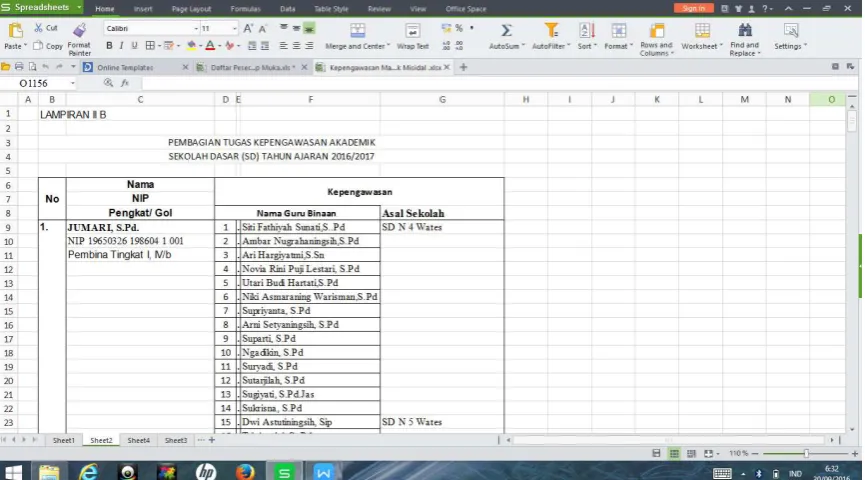The image size is (865, 480).
Task: Open Firefox from the taskbar
Action: pos(244,472)
